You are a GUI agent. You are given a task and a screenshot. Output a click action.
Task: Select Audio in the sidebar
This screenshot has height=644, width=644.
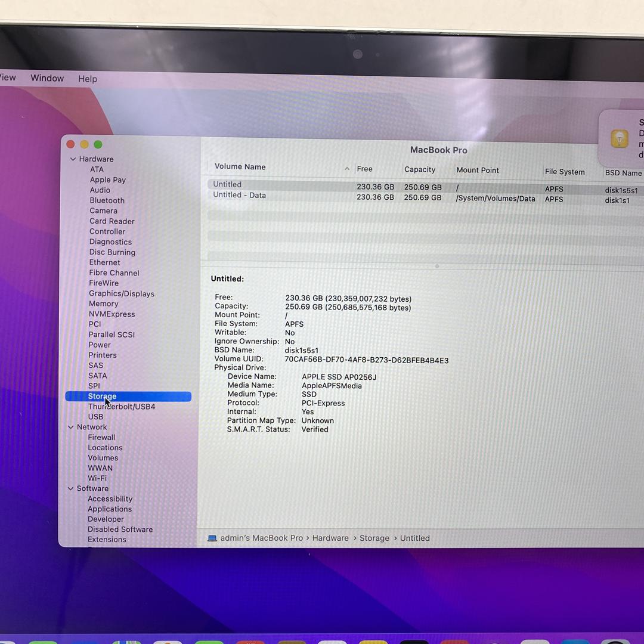pyautogui.click(x=100, y=190)
